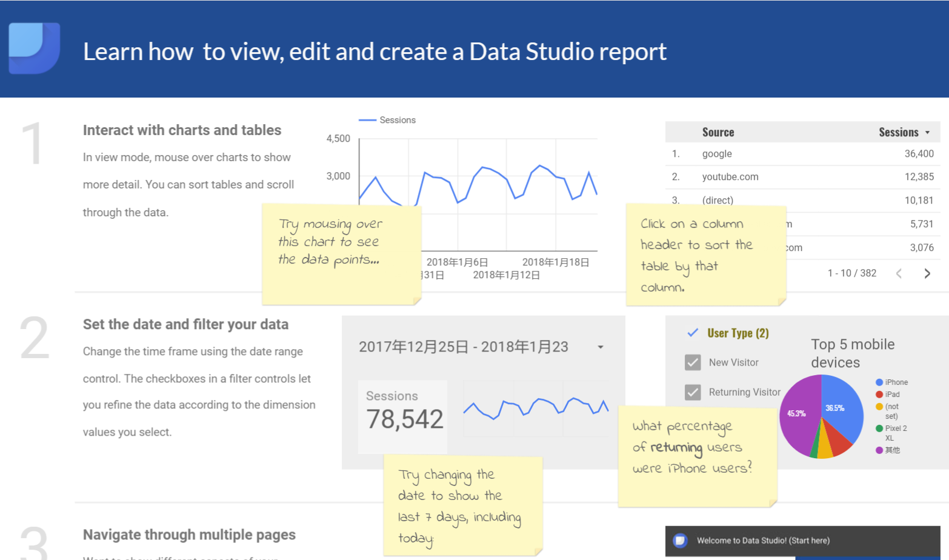This screenshot has height=560, width=949.
Task: Click the sticky note about mousing over the chart
Action: 341,253
